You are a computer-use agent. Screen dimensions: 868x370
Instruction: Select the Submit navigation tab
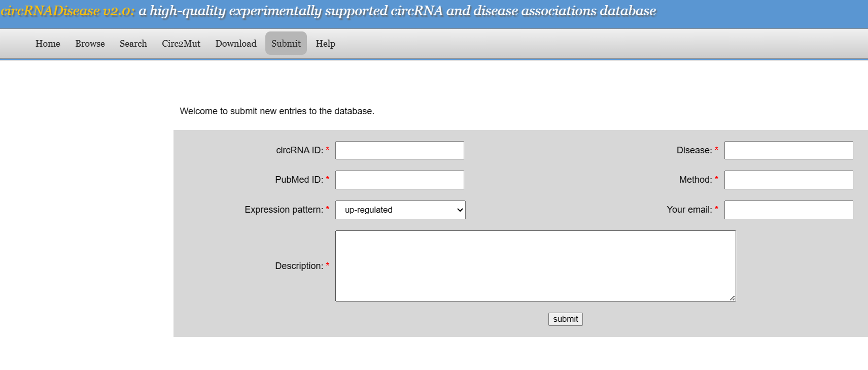pos(286,44)
